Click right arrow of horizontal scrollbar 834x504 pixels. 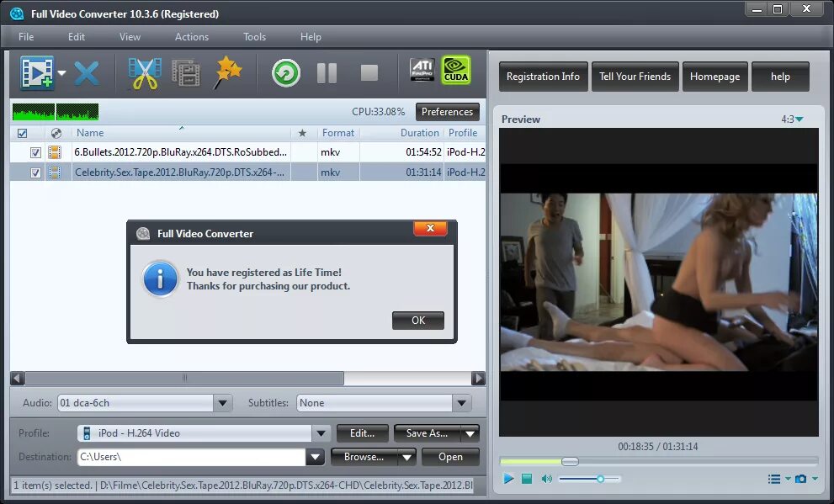coord(478,378)
